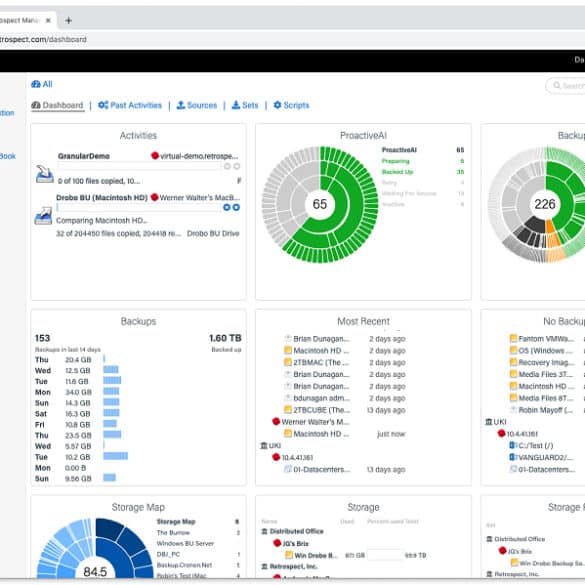Click the bar for the 10.2 GB Tuesday row
Image resolution: width=585 pixels, height=585 pixels.
tap(116, 456)
